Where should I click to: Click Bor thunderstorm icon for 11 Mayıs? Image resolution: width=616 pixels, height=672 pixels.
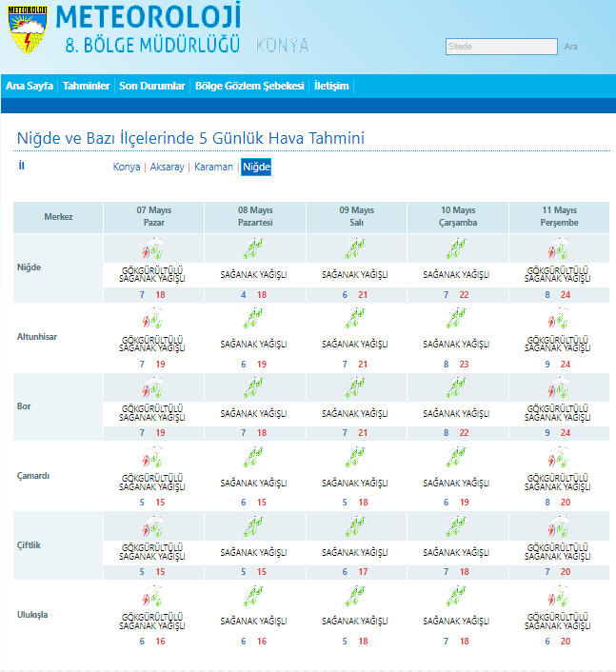[558, 387]
